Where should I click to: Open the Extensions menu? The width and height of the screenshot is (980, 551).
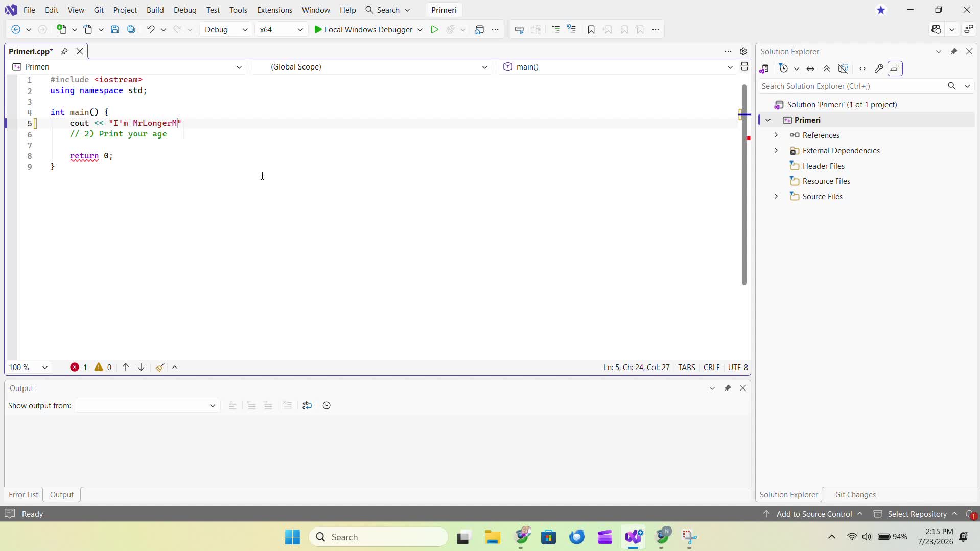tap(274, 10)
